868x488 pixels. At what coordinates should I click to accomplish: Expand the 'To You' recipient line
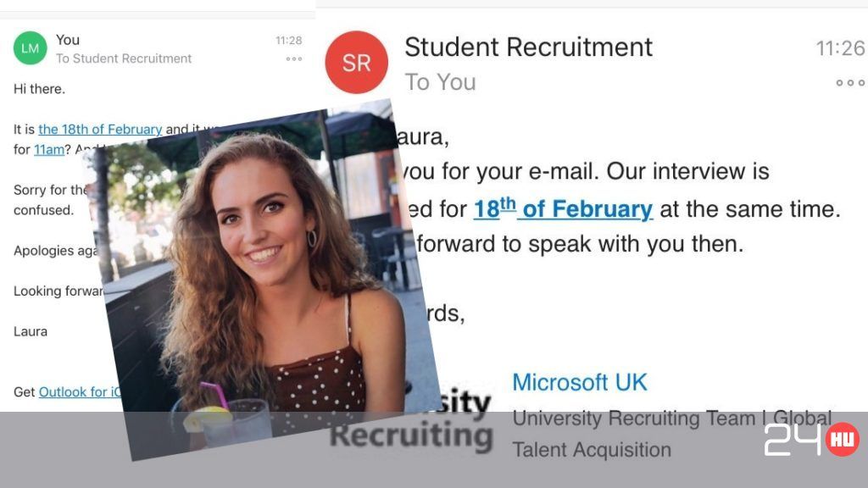pos(440,82)
